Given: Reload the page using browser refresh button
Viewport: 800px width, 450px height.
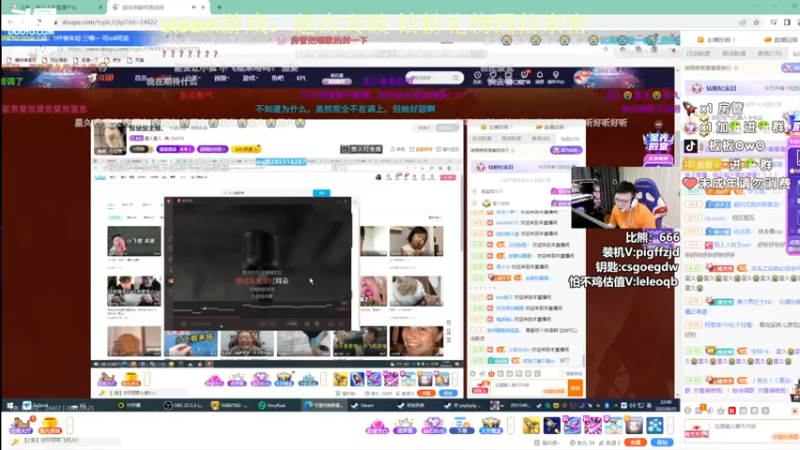Looking at the screenshot, I should pos(39,22).
